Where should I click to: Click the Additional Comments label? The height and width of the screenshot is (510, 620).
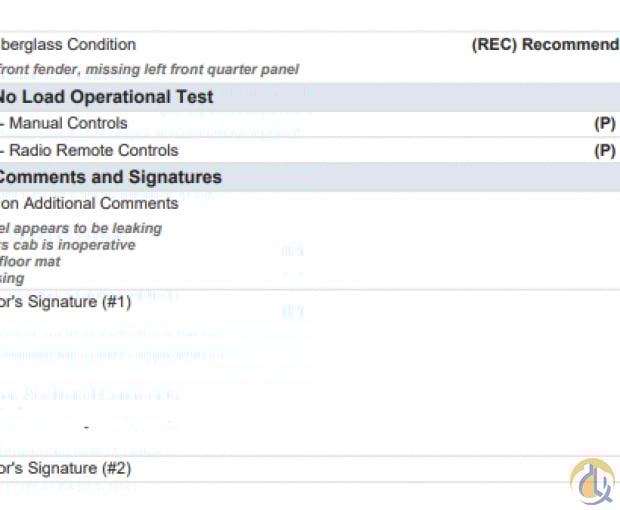89,204
